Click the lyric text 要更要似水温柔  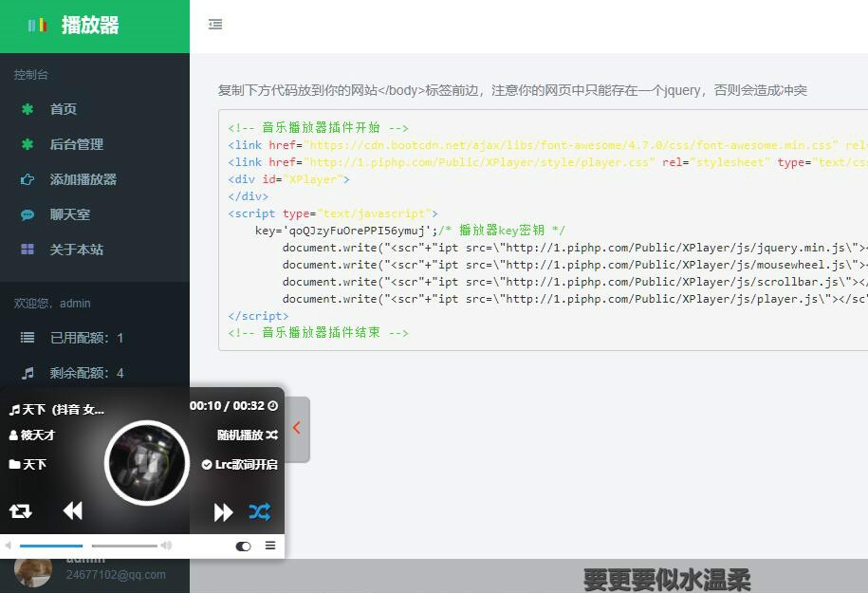[x=667, y=579]
